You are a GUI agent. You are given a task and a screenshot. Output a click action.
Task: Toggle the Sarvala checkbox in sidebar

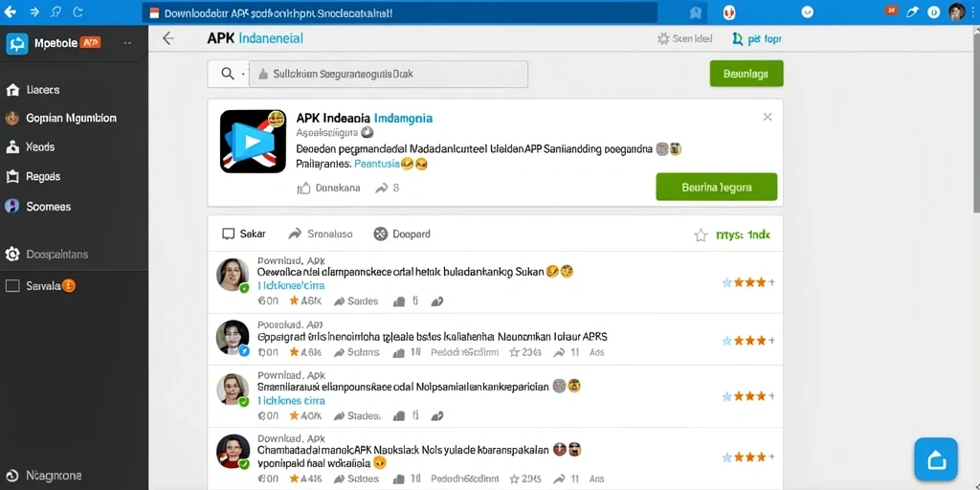coord(12,285)
